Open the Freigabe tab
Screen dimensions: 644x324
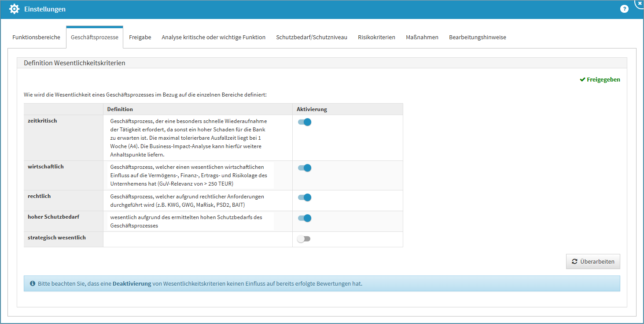pos(140,37)
